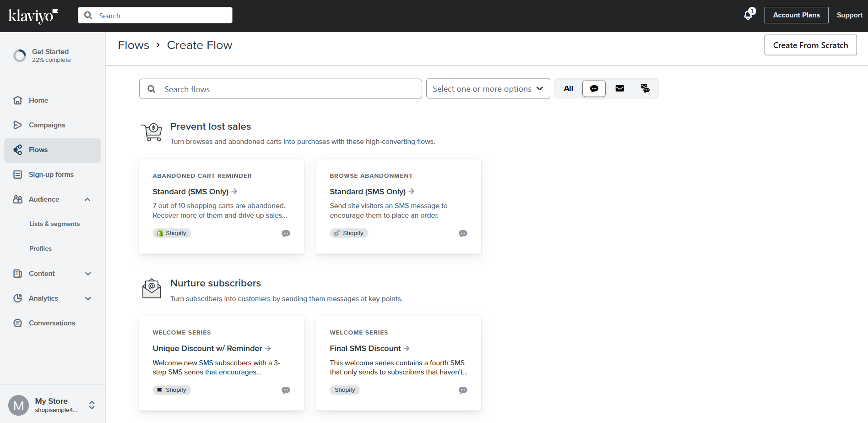Click the magnifier icon in Search flows
868x423 pixels.
152,89
